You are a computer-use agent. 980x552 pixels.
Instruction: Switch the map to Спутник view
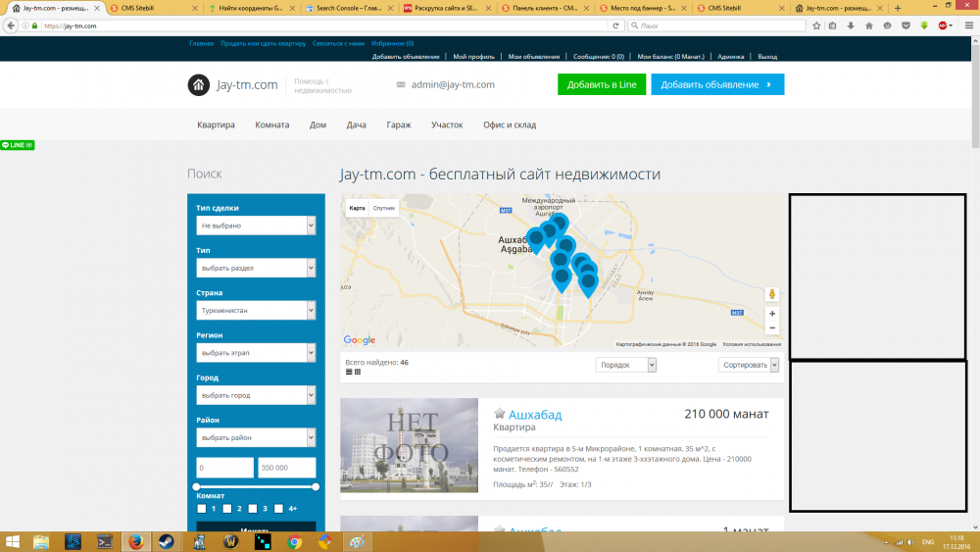(384, 208)
